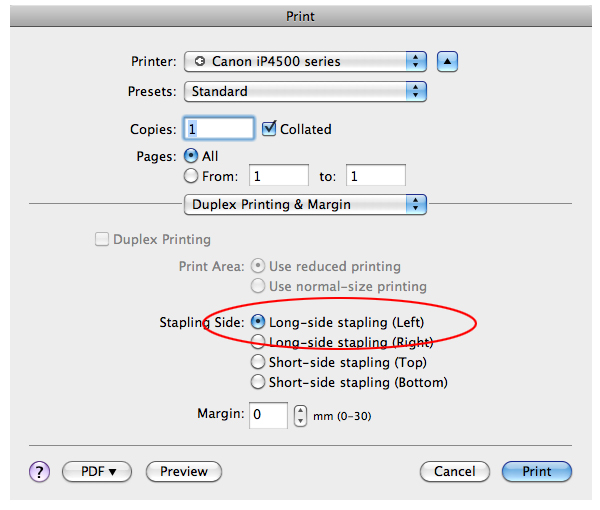The image size is (600, 510).
Task: Select the All pages radio button
Action: [191, 156]
